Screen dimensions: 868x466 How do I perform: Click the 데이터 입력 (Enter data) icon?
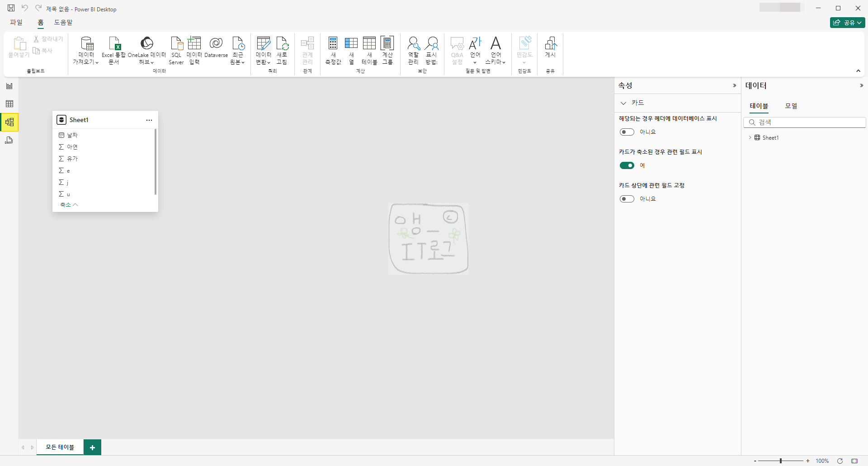pyautogui.click(x=194, y=51)
